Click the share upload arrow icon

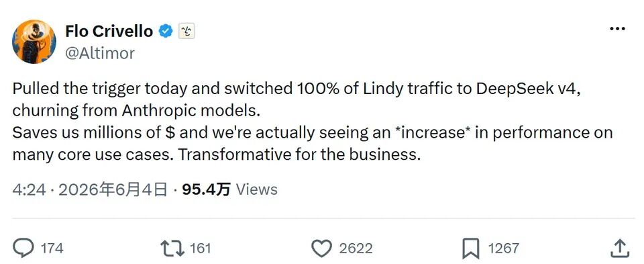tap(621, 249)
